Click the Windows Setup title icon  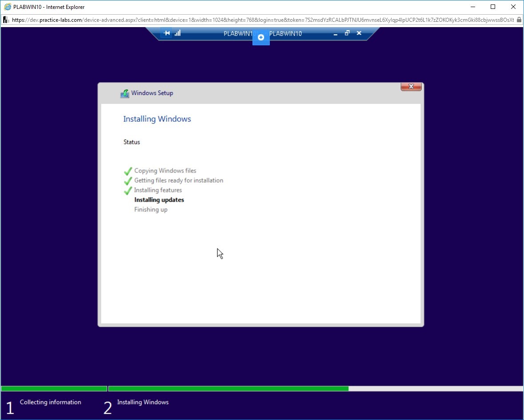[x=124, y=93]
